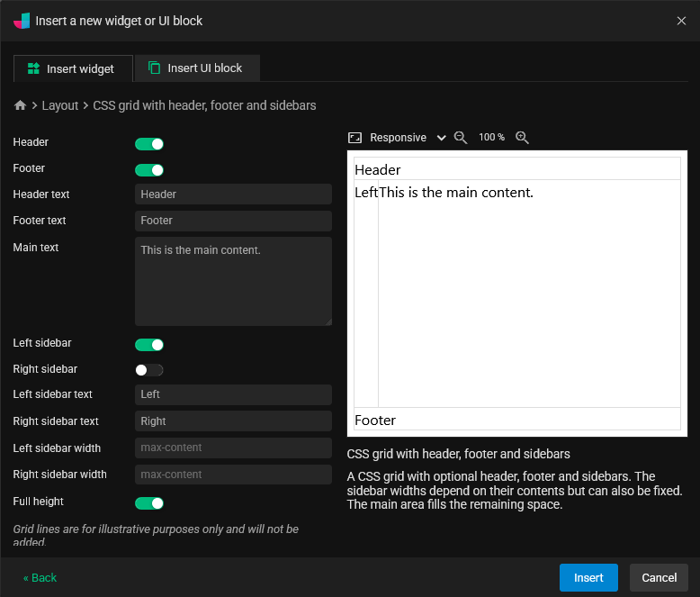The height and width of the screenshot is (597, 700).
Task: Disable the Left sidebar switch
Action: 149,345
